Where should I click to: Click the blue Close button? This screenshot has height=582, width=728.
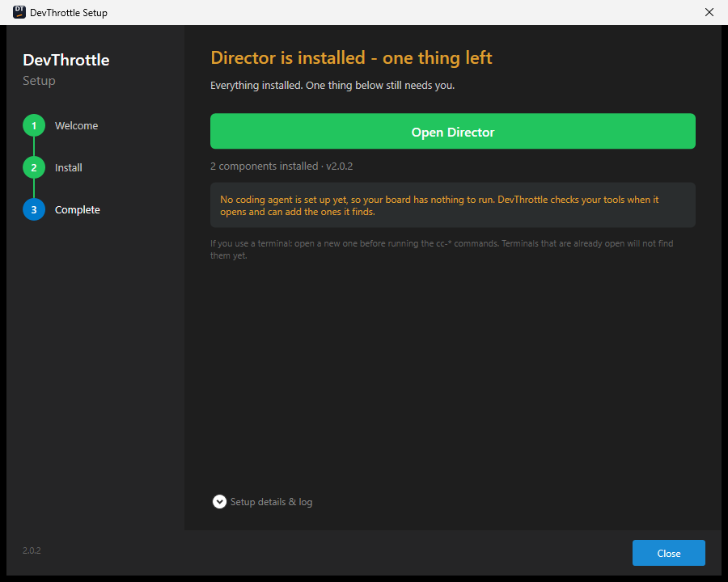click(x=669, y=553)
